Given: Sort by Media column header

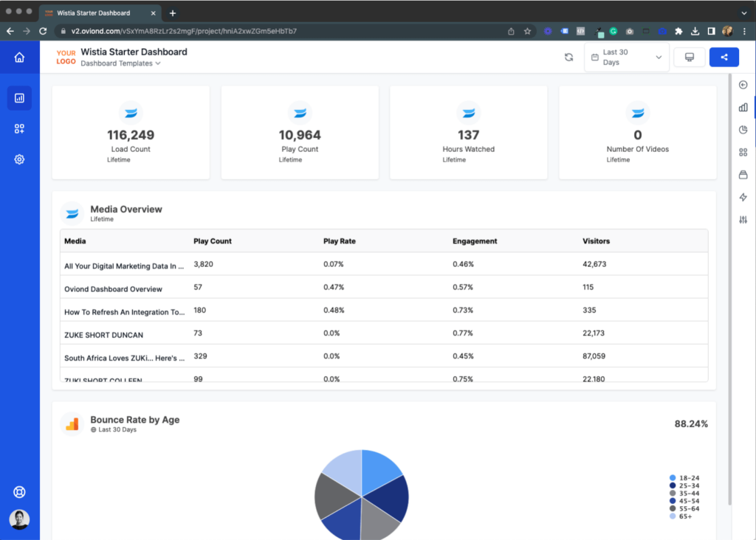Looking at the screenshot, I should pyautogui.click(x=75, y=241).
